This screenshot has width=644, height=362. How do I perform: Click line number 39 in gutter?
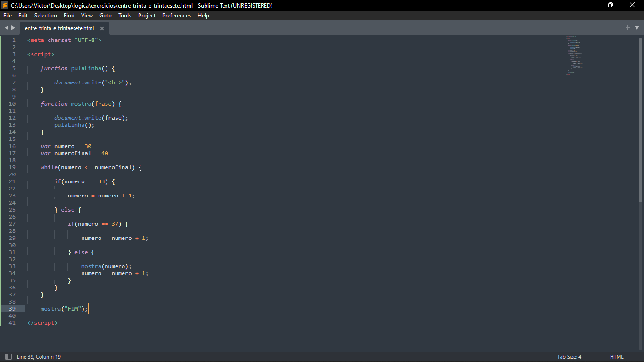(x=12, y=309)
